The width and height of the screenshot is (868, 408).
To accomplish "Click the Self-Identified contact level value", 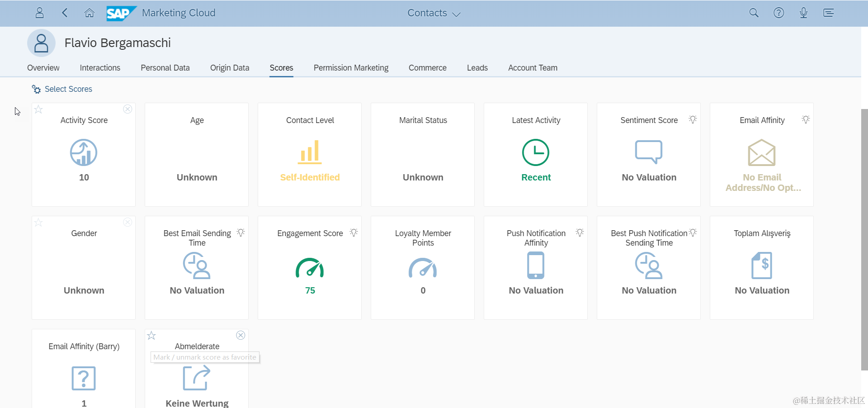I will (x=310, y=177).
